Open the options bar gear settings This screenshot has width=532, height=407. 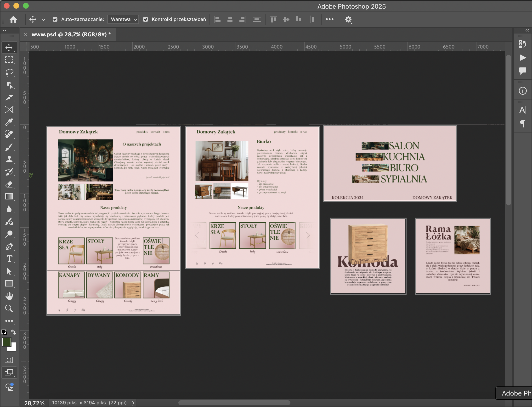348,19
